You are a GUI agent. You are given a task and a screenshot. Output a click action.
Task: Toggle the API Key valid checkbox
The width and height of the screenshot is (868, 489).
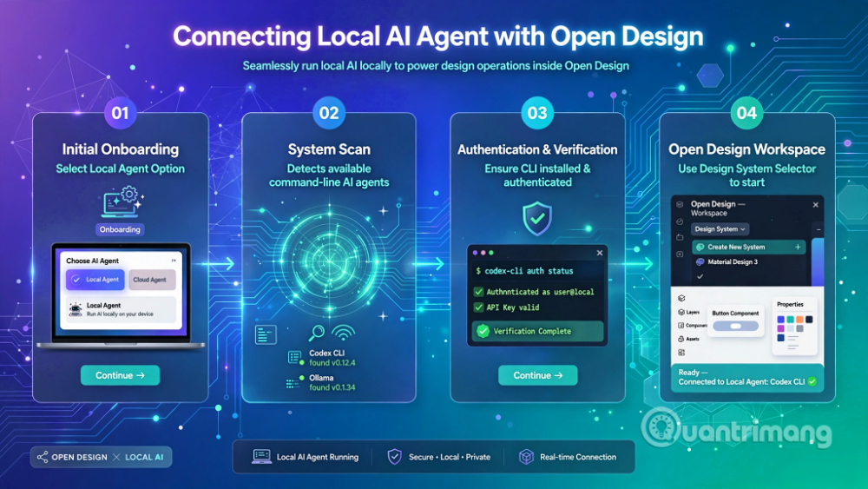pyautogui.click(x=478, y=307)
